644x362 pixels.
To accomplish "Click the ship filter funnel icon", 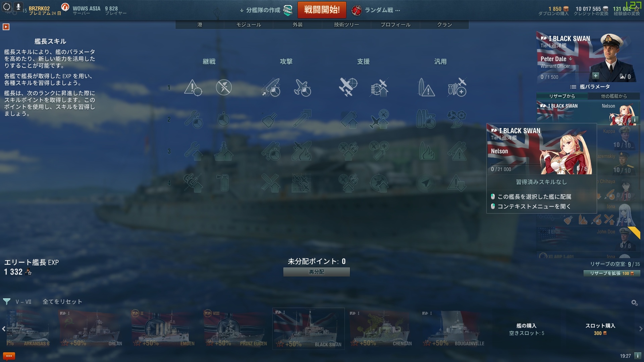I will pos(7,302).
